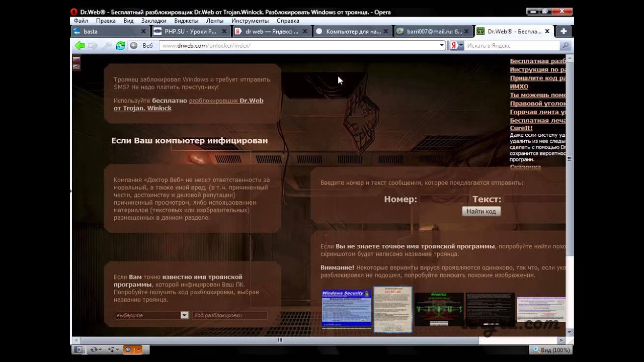Open the Ты можешь помочь sidebar link
The width and height of the screenshot is (644, 362).
[538, 95]
